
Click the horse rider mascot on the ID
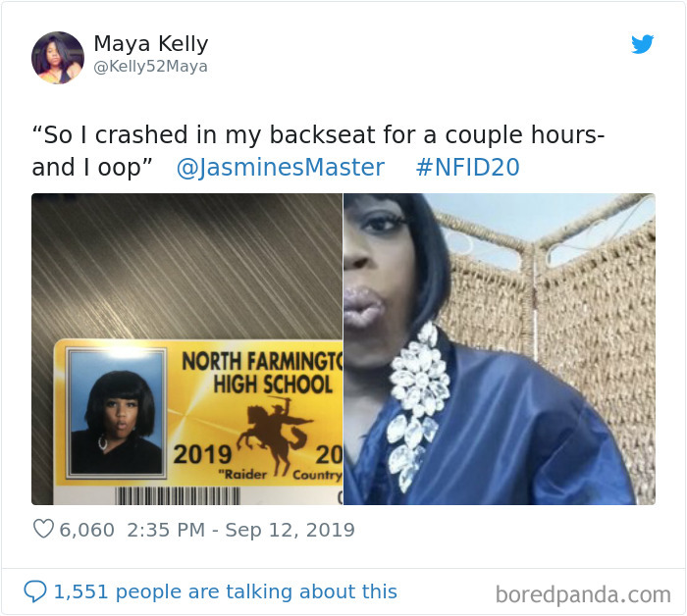(x=275, y=436)
